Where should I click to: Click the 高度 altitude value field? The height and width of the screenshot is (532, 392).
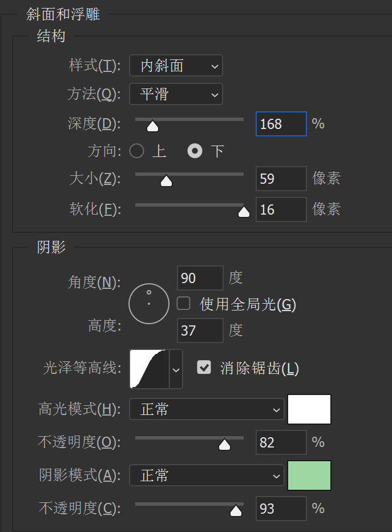point(200,330)
